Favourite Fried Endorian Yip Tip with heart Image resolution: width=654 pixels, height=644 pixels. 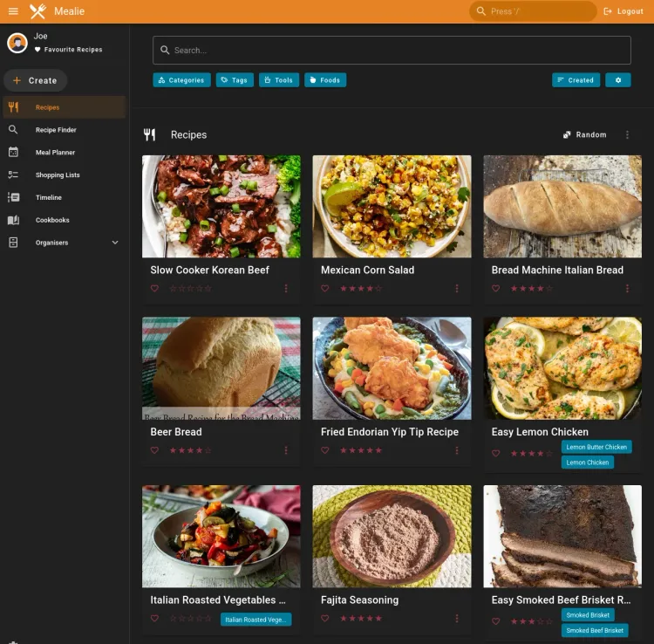(x=325, y=450)
